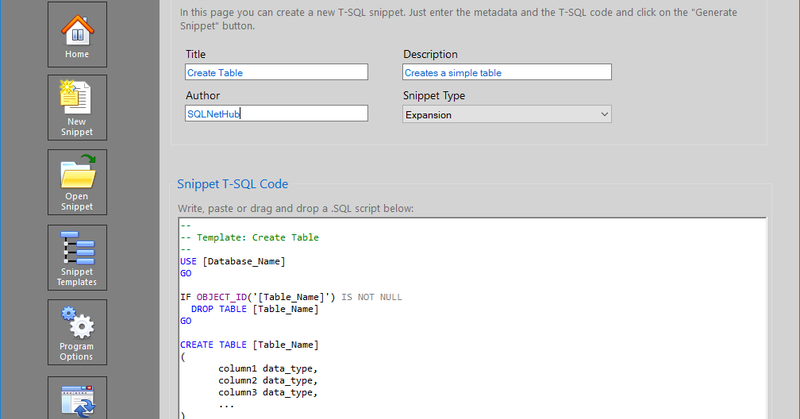
Task: Open Snippet Templates from the sidebar
Action: [x=77, y=258]
